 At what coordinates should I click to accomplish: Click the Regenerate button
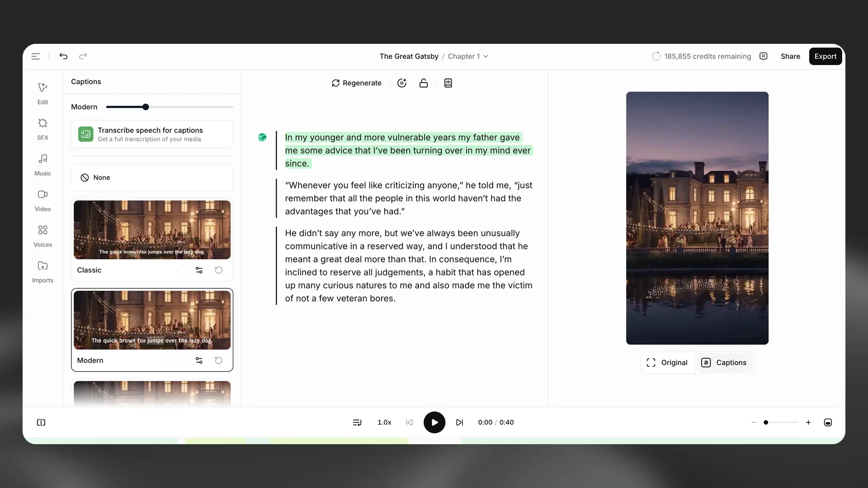[357, 83]
